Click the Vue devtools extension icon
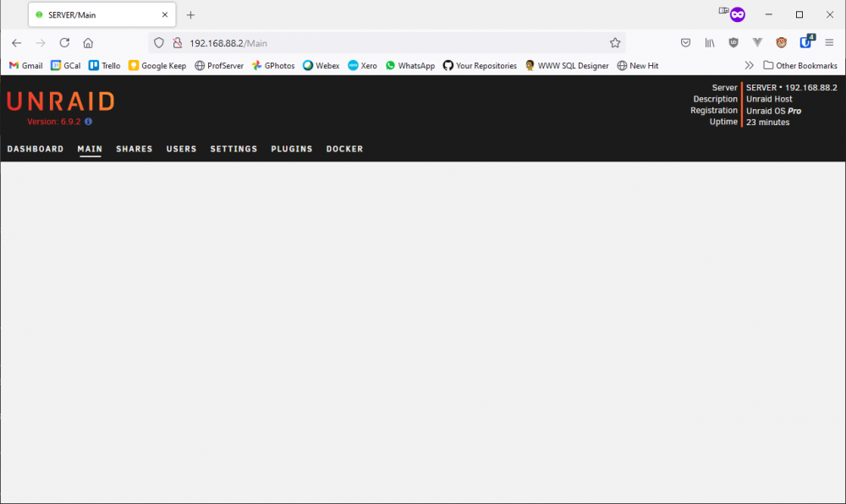Screen dimensions: 846x504 pos(757,43)
